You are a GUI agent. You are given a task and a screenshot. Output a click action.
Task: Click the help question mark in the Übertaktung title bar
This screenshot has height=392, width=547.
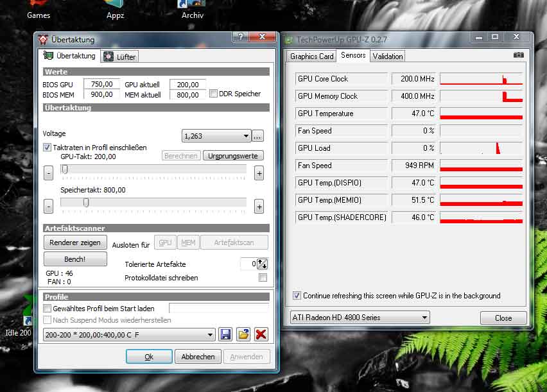[x=241, y=37]
